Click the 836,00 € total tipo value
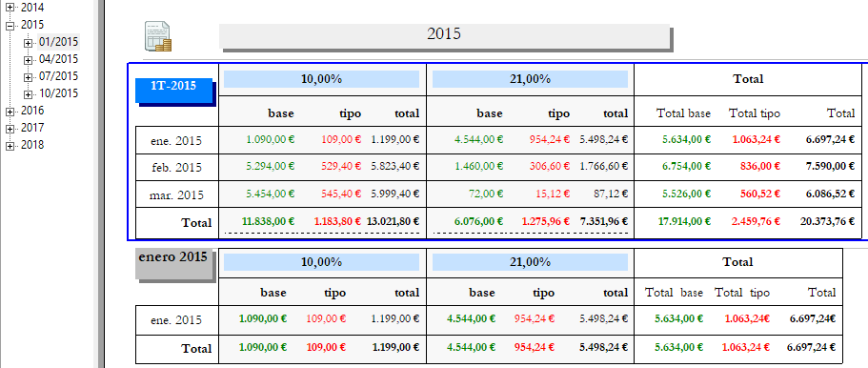This screenshot has height=368, width=868. click(x=759, y=166)
